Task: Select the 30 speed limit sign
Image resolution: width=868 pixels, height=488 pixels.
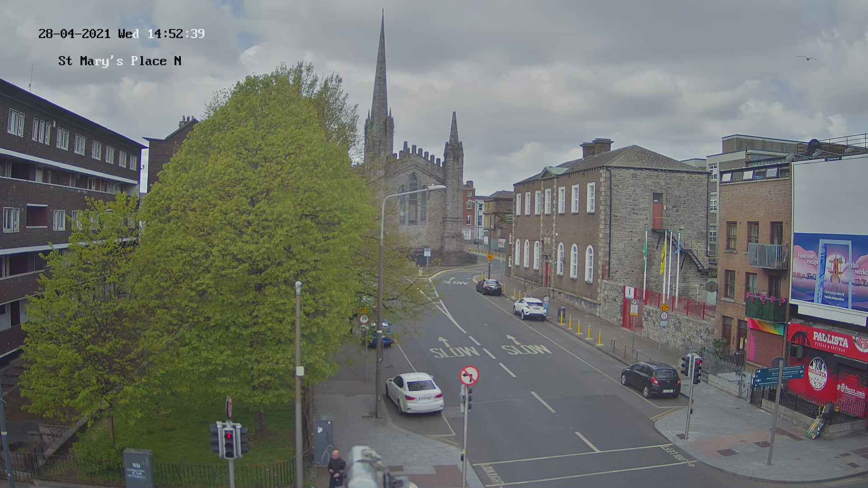Action: [664, 316]
